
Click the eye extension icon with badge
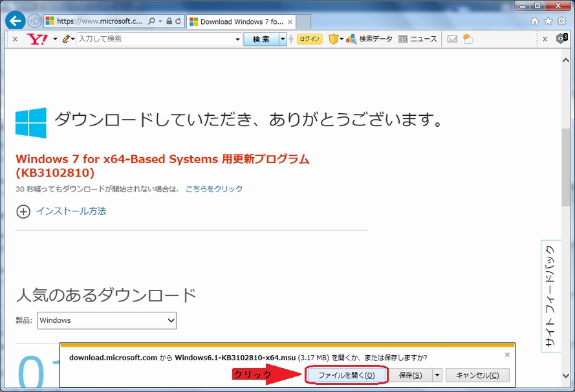tap(562, 38)
